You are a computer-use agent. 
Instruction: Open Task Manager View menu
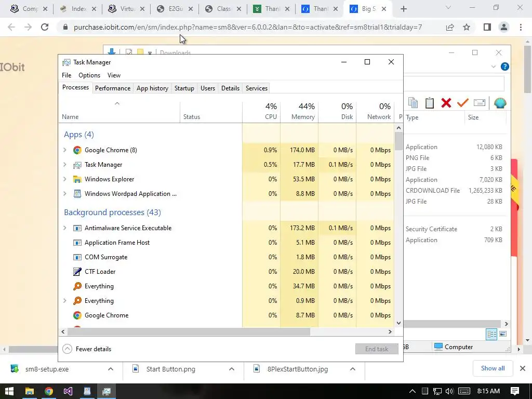[x=114, y=75]
